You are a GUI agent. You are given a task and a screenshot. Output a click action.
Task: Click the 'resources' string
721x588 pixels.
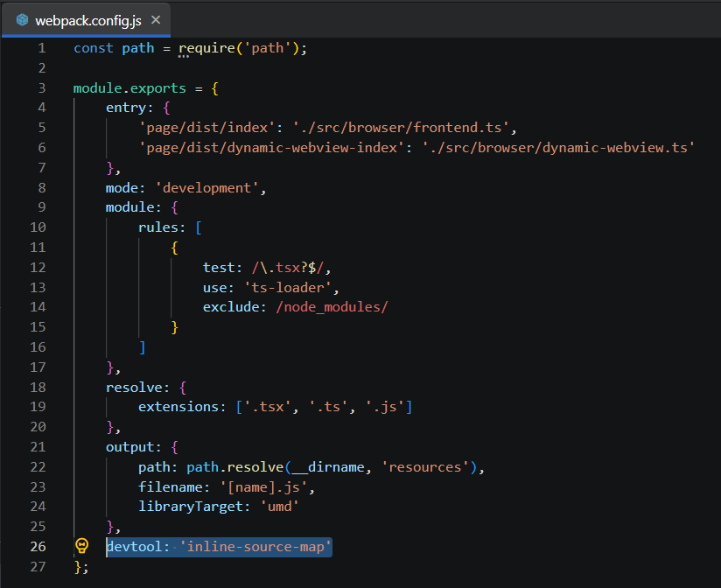(x=425, y=467)
